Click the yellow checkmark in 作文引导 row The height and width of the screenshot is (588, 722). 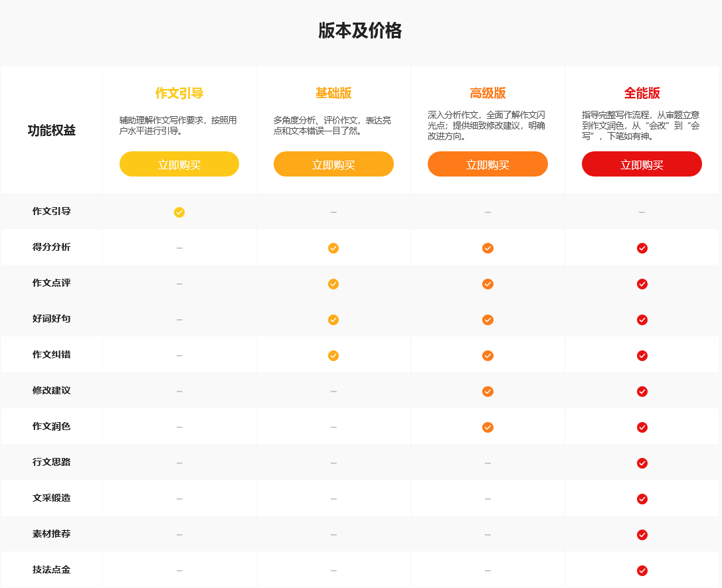point(179,212)
